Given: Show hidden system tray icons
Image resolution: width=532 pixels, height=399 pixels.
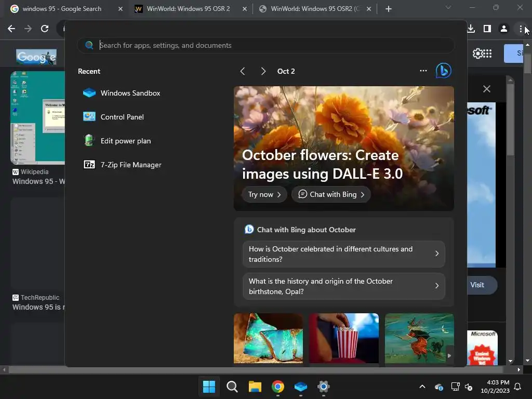Looking at the screenshot, I should [x=422, y=387].
